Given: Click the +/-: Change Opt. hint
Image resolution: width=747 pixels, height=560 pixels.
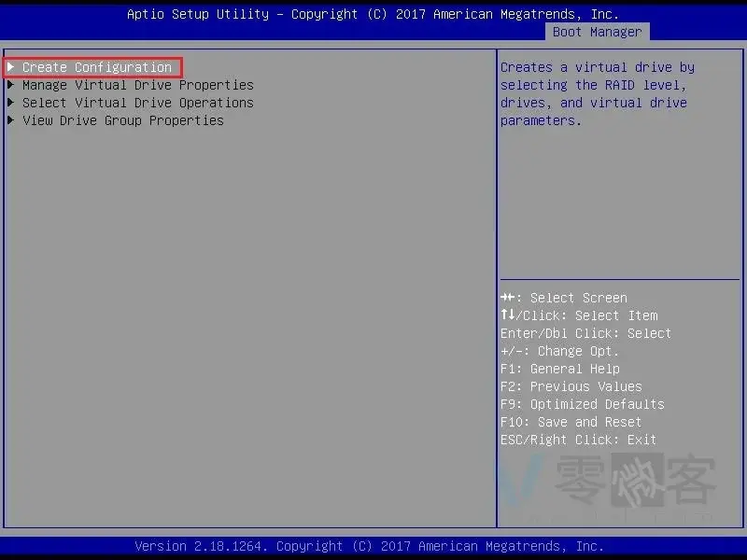Looking at the screenshot, I should coord(559,351).
